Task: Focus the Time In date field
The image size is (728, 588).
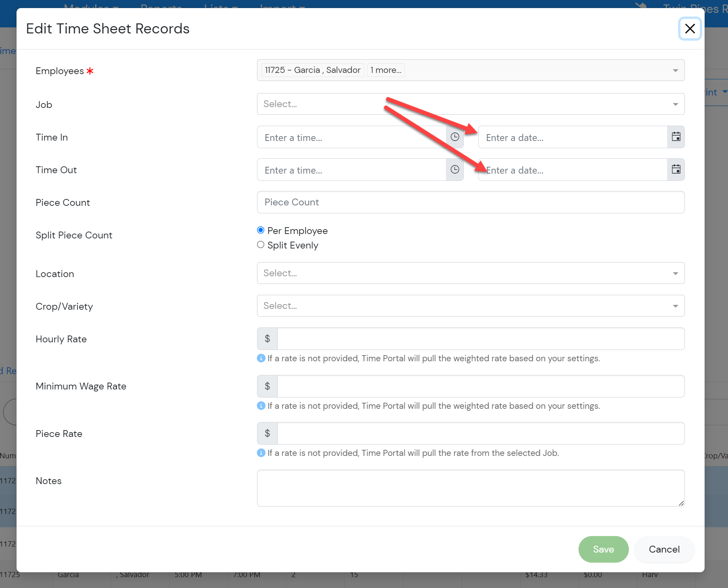Action: click(x=572, y=138)
